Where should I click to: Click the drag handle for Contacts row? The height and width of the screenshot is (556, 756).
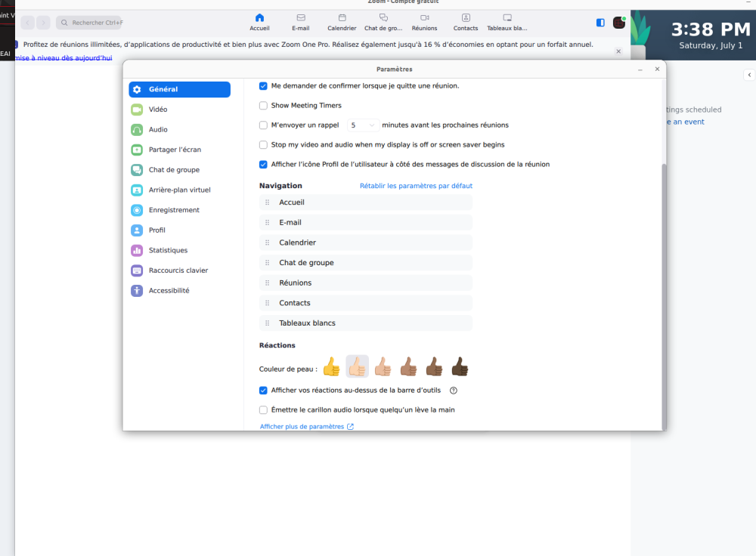[267, 303]
